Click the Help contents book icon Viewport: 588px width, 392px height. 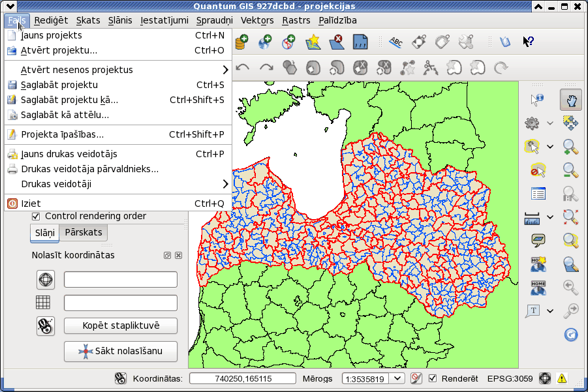tap(505, 42)
